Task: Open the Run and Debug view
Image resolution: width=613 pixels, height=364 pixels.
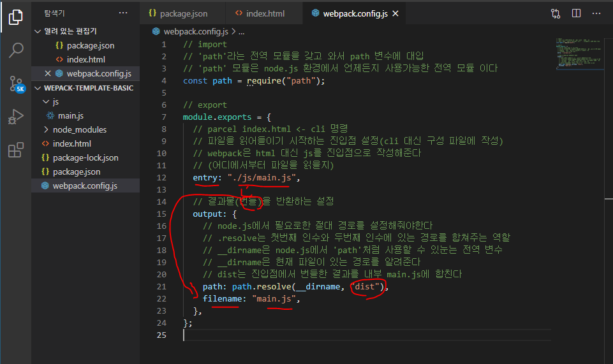Action: click(x=16, y=117)
